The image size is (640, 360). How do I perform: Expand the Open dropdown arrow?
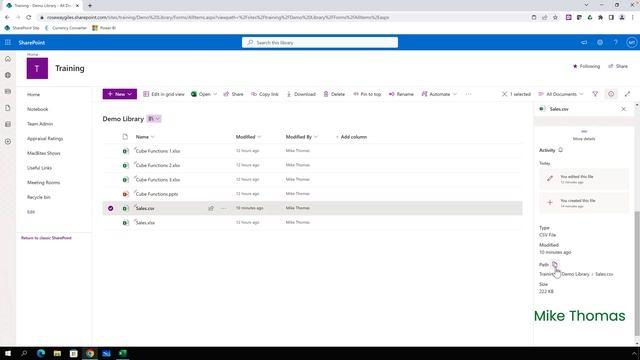pyautogui.click(x=215, y=94)
